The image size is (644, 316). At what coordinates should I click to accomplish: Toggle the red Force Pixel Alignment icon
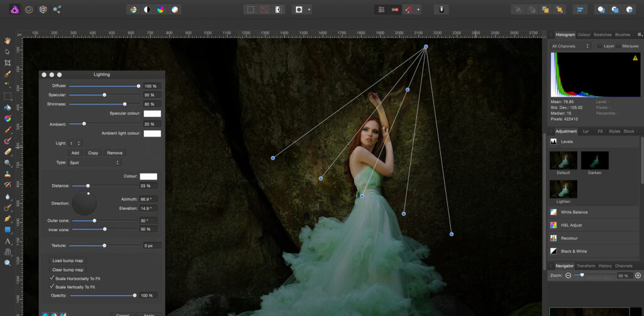click(x=395, y=9)
